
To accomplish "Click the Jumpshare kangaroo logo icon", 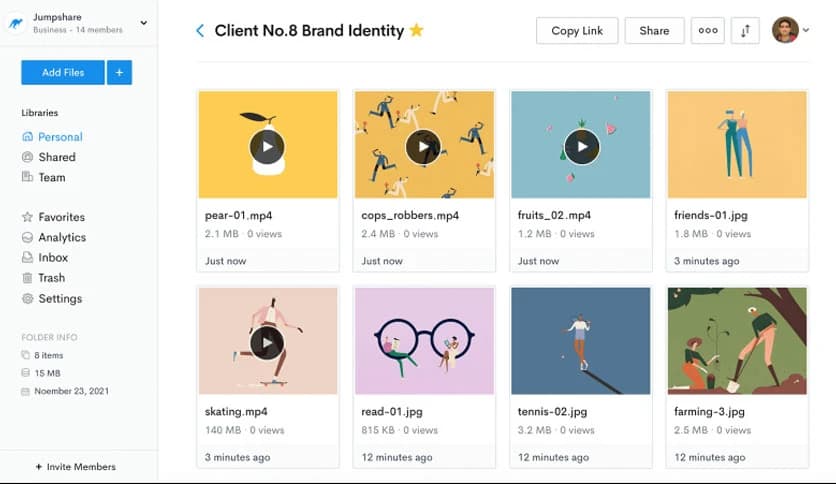I will [16, 23].
